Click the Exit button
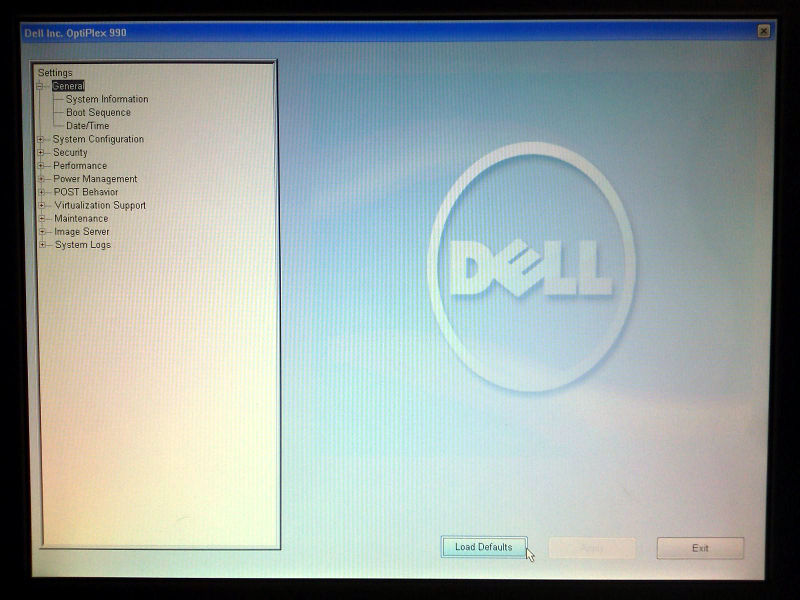Screen dimensions: 800x600 [x=700, y=548]
